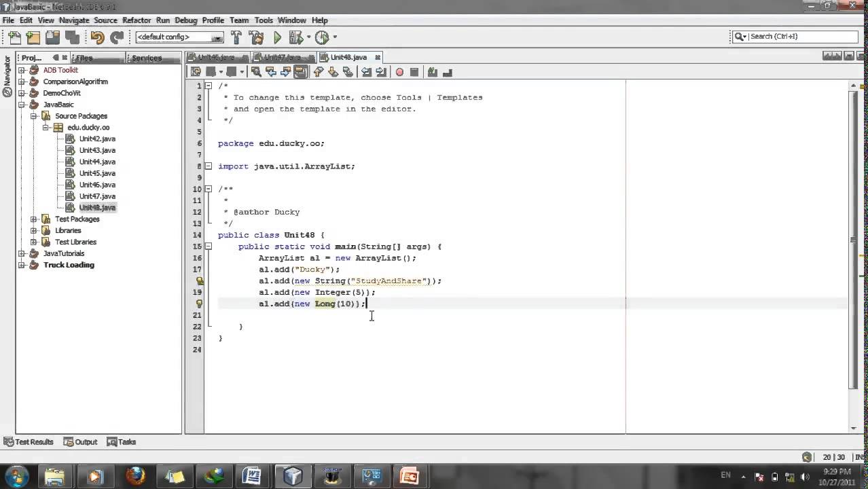Clean and Build the main project
This screenshot has height=489, width=868.
pos(256,37)
